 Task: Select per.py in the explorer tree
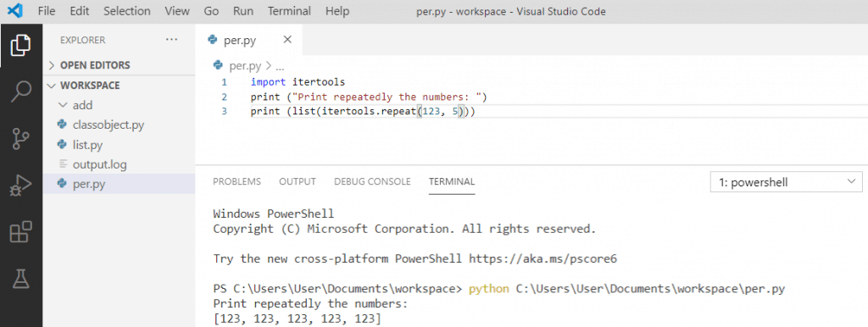(x=119, y=184)
